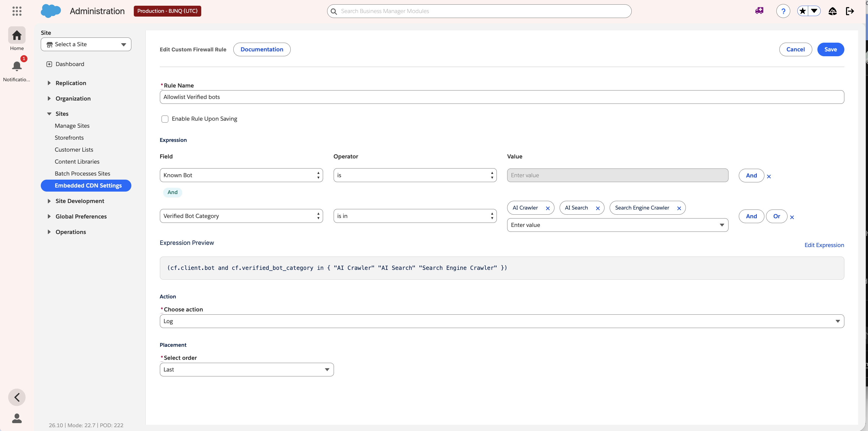The height and width of the screenshot is (431, 868).
Task: Open Dashboard in sidebar
Action: coord(70,64)
